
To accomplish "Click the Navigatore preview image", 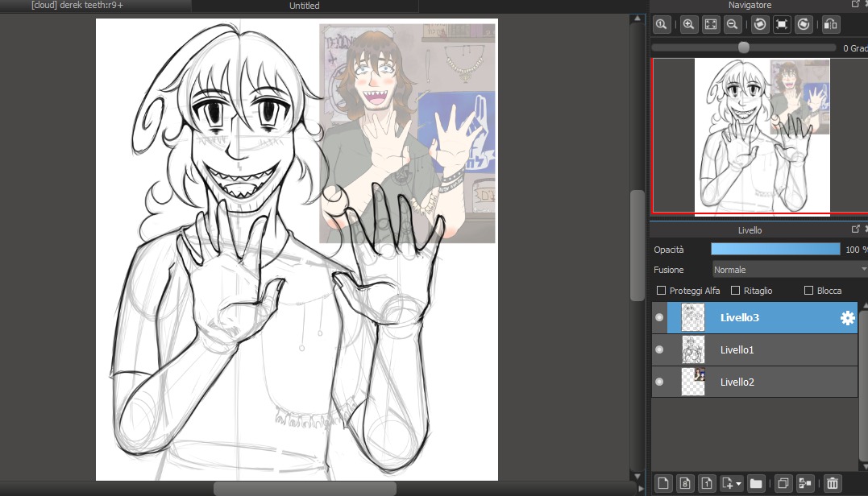I will point(762,135).
